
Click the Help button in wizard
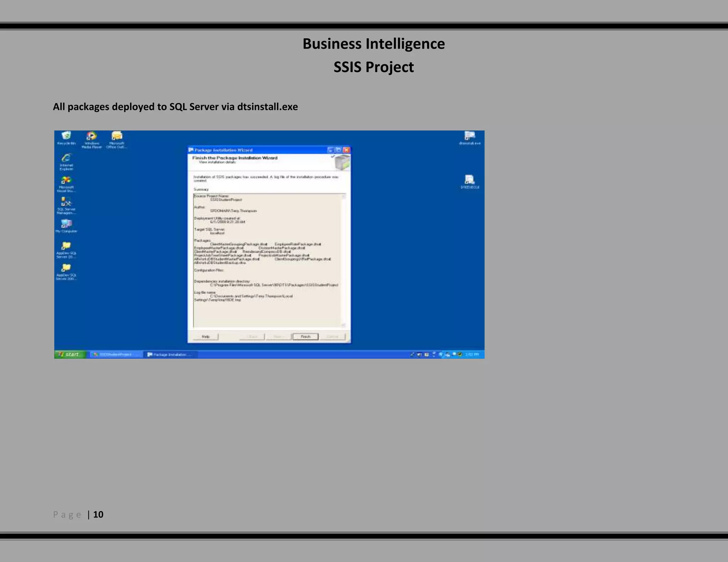[x=205, y=336]
